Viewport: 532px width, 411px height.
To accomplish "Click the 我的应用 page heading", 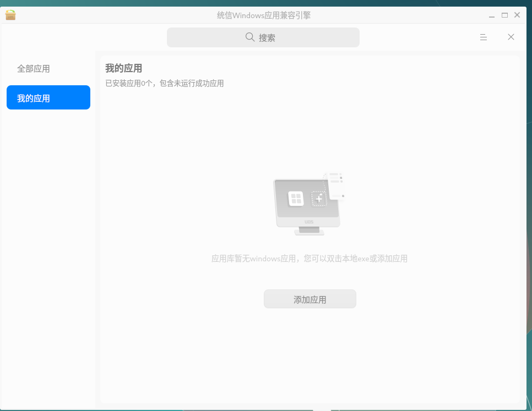I will click(x=123, y=68).
